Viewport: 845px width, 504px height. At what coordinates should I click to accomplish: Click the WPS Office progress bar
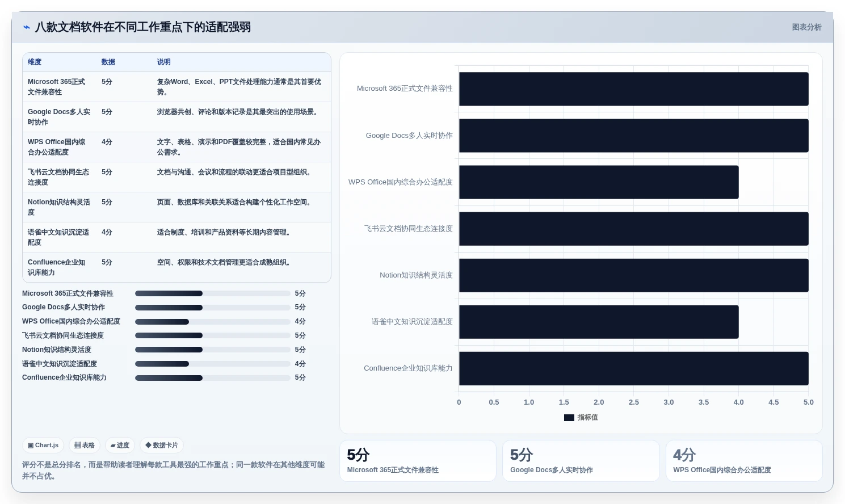213,322
